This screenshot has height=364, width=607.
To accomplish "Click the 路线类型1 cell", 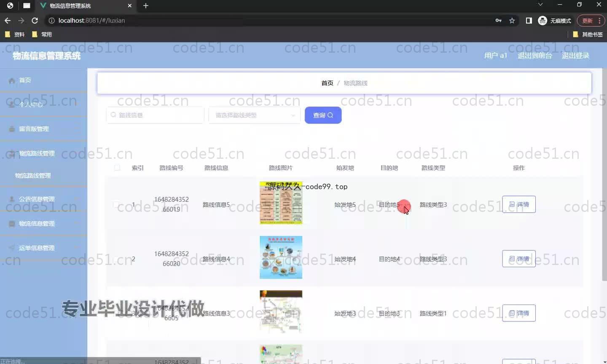I will tap(433, 313).
